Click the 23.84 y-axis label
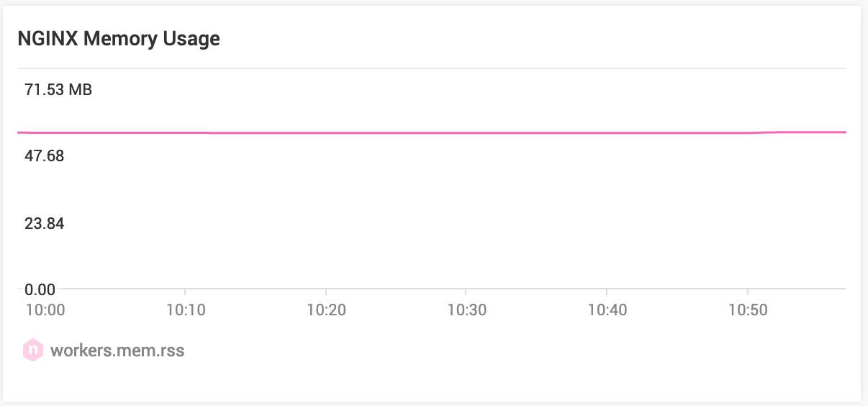 point(44,224)
